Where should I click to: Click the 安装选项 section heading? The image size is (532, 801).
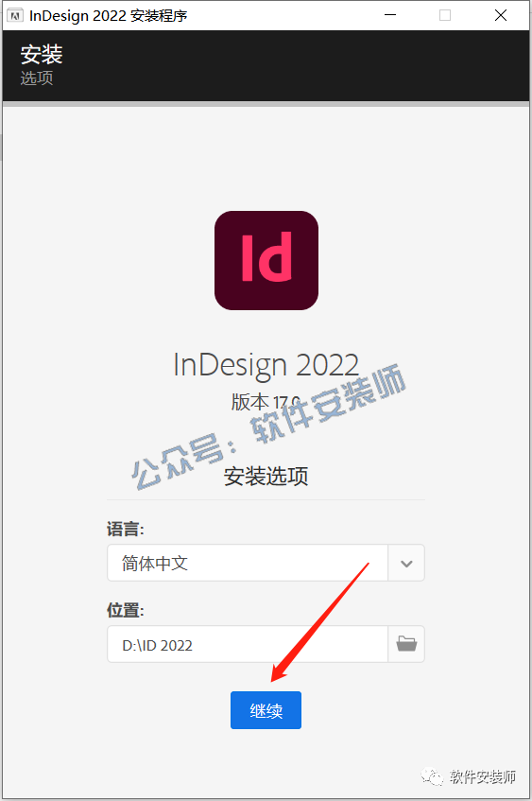[x=266, y=476]
